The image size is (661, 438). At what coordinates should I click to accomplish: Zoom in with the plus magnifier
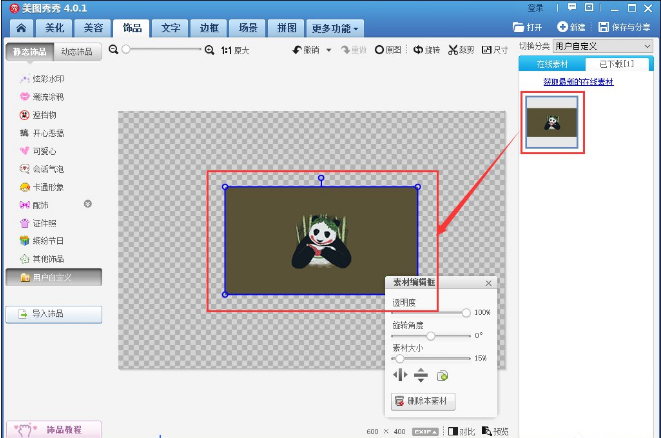coord(209,50)
